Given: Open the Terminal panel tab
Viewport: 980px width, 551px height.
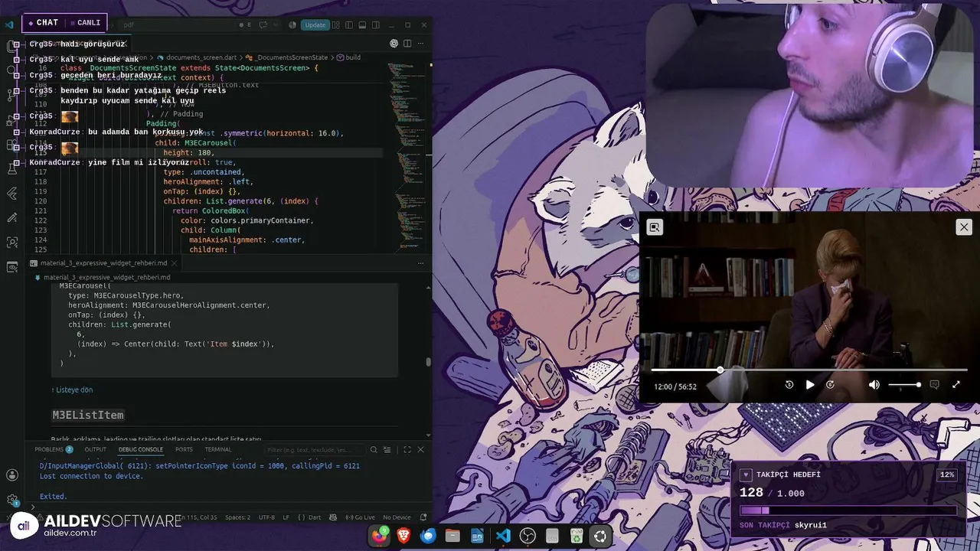Looking at the screenshot, I should (217, 449).
